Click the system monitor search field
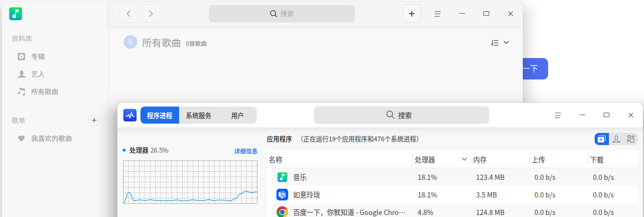Viewport: 644px width, 217px height. (401, 115)
